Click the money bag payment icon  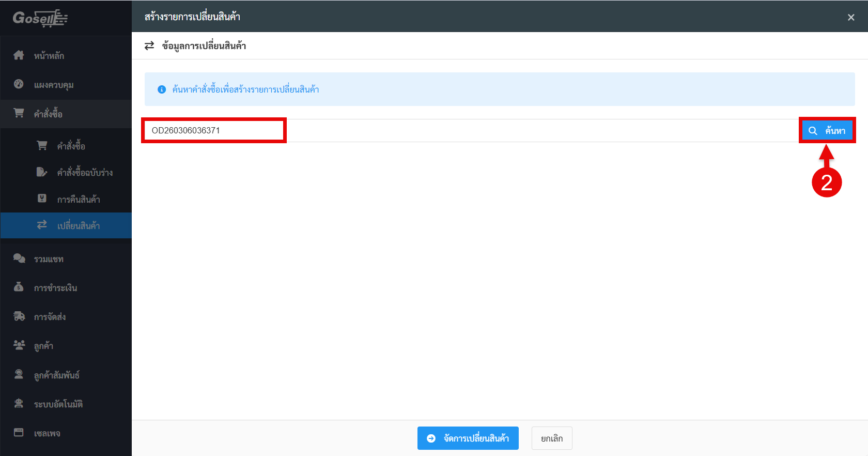coord(19,287)
